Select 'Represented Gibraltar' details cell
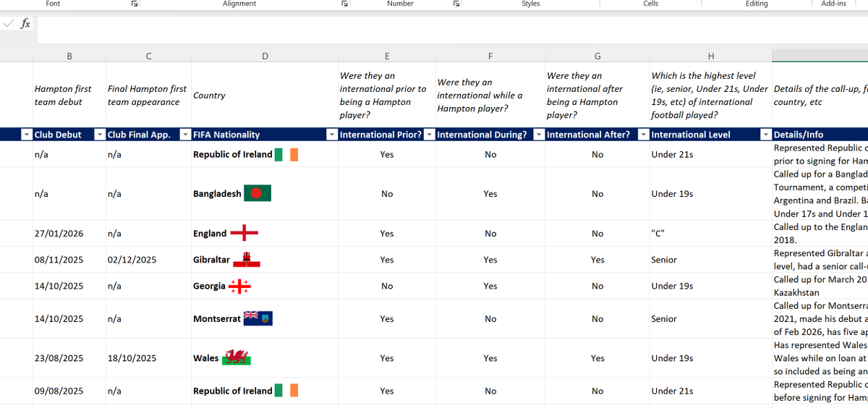Screen dimensions: 868x411 tap(820, 260)
